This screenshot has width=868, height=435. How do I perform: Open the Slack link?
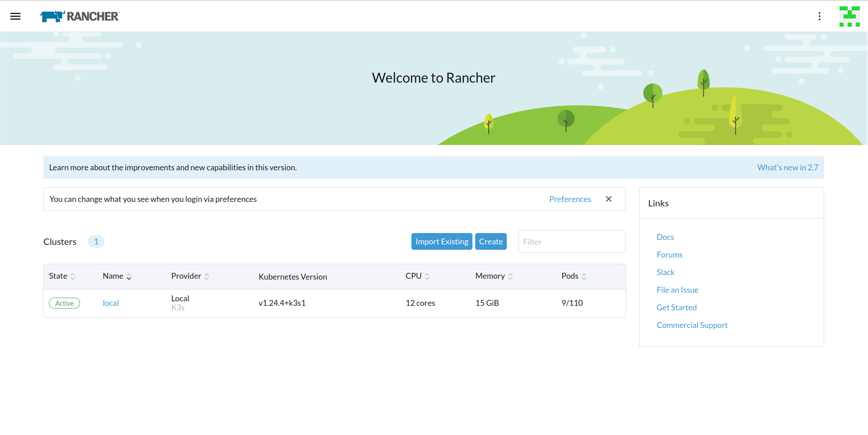[665, 272]
